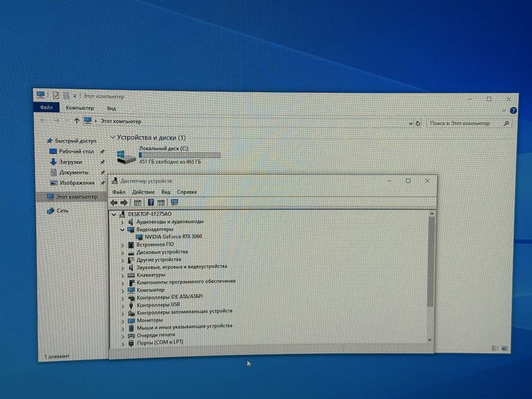The height and width of the screenshot is (399, 532).
Task: Click scan hardware monitor icon in toolbar
Action: pyautogui.click(x=174, y=202)
